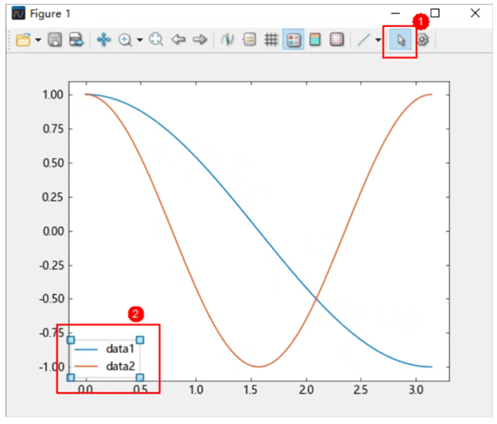Click the data2 legend entry
This screenshot has height=424, width=497.
105,366
